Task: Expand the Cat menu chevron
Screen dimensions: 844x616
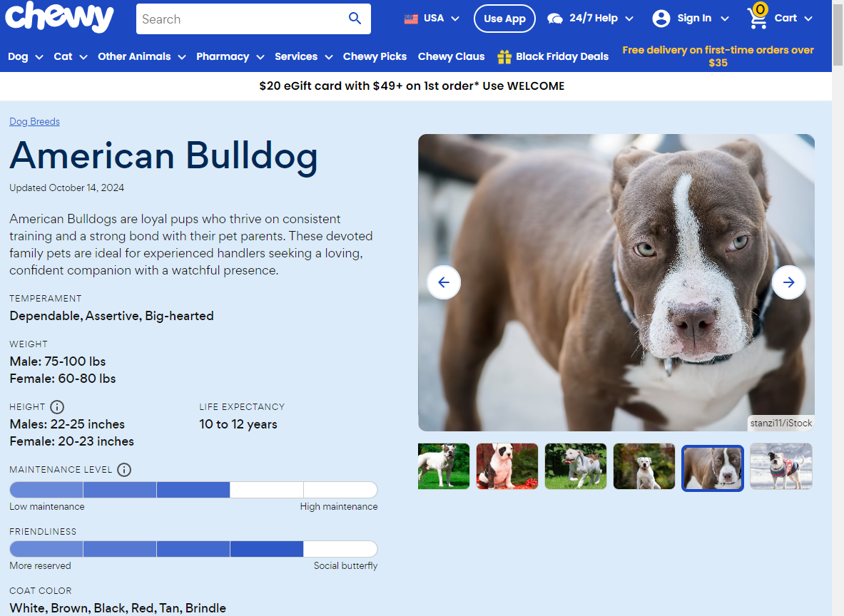Action: [83, 57]
